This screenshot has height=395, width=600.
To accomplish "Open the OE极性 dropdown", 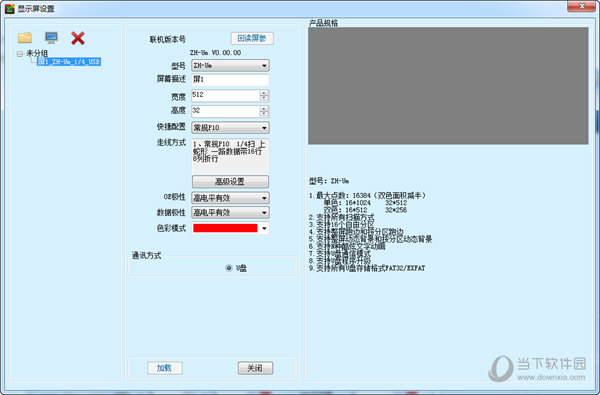I will pyautogui.click(x=230, y=198).
